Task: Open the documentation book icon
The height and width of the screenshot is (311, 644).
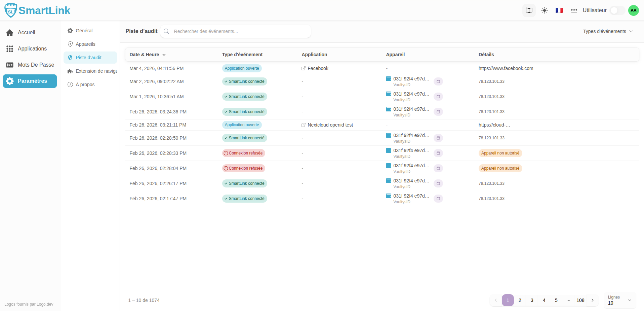Action: point(529,10)
